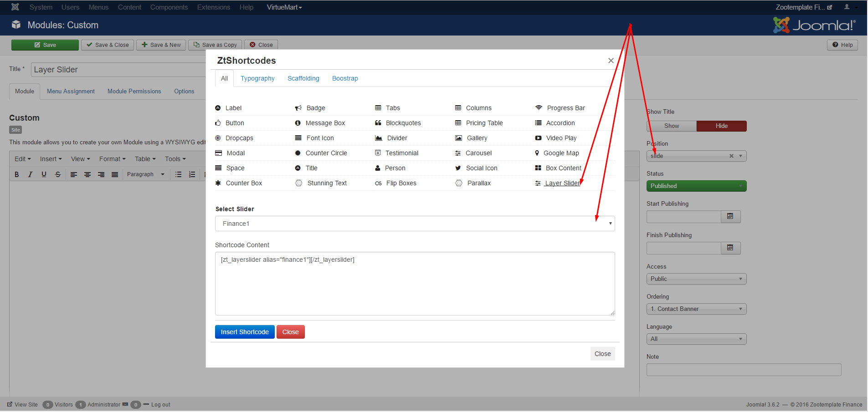868x412 pixels.
Task: Open the Access dropdown Public
Action: click(697, 279)
